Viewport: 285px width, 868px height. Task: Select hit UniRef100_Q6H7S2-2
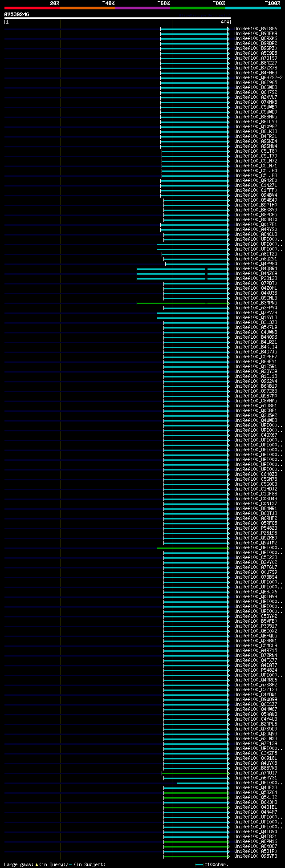point(258,77)
